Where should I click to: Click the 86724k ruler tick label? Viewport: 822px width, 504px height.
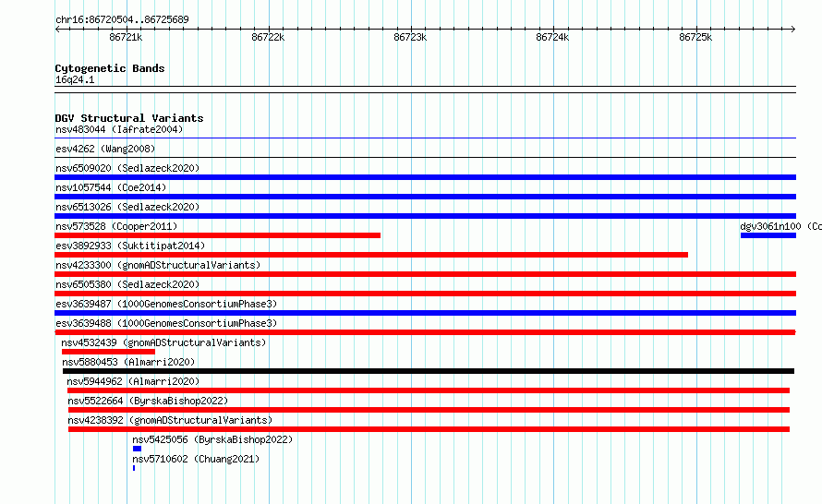pos(552,37)
